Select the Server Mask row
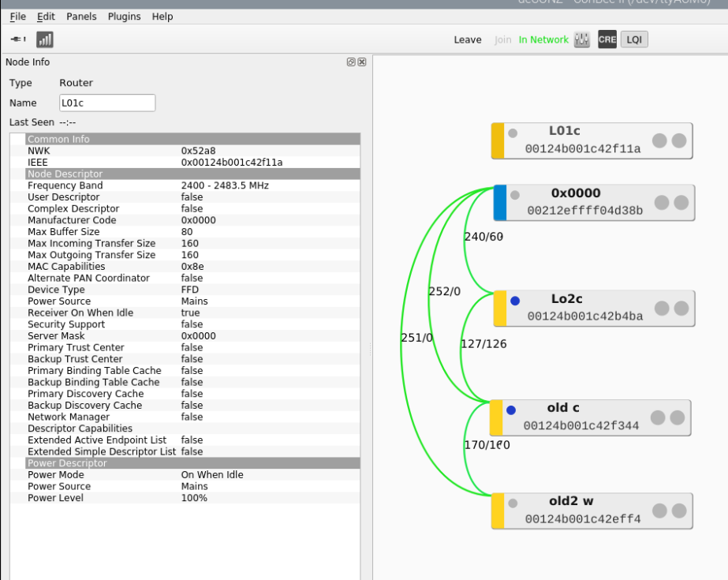This screenshot has width=728, height=580. 192,335
